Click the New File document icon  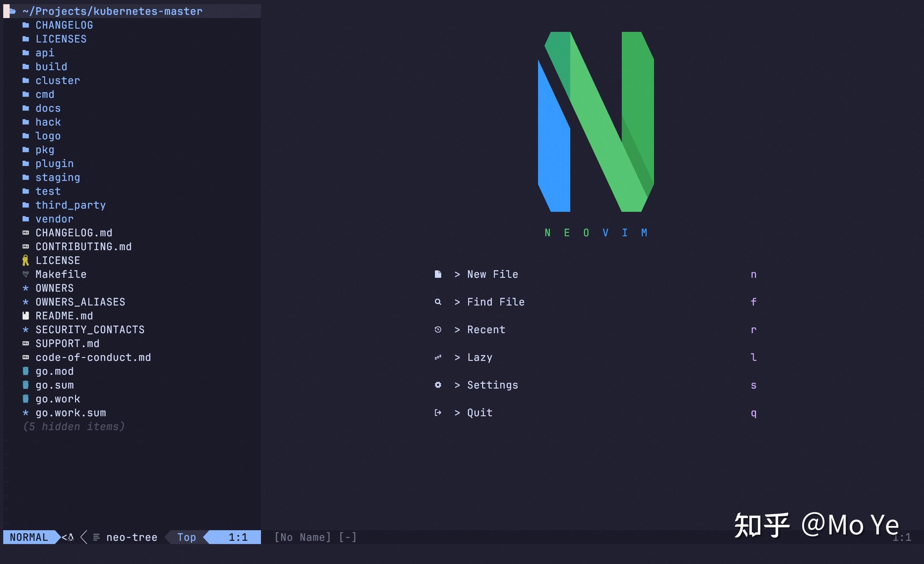pos(438,274)
